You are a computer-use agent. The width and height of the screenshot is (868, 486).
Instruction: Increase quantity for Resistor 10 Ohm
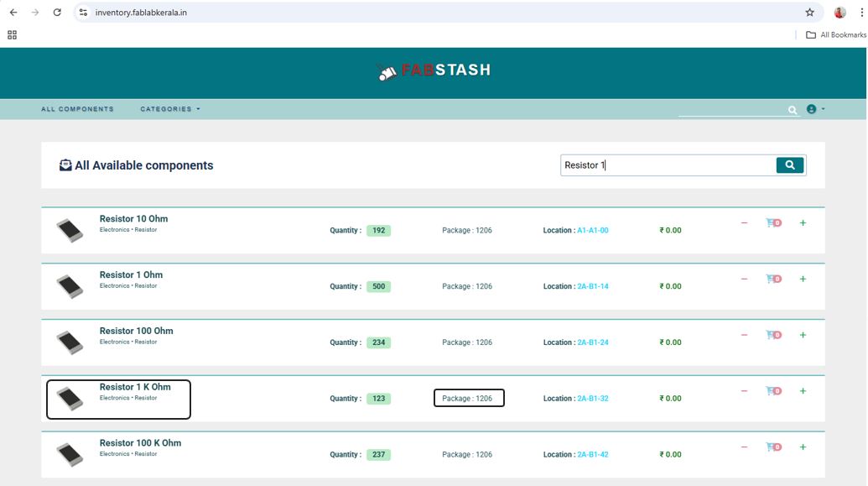click(803, 222)
